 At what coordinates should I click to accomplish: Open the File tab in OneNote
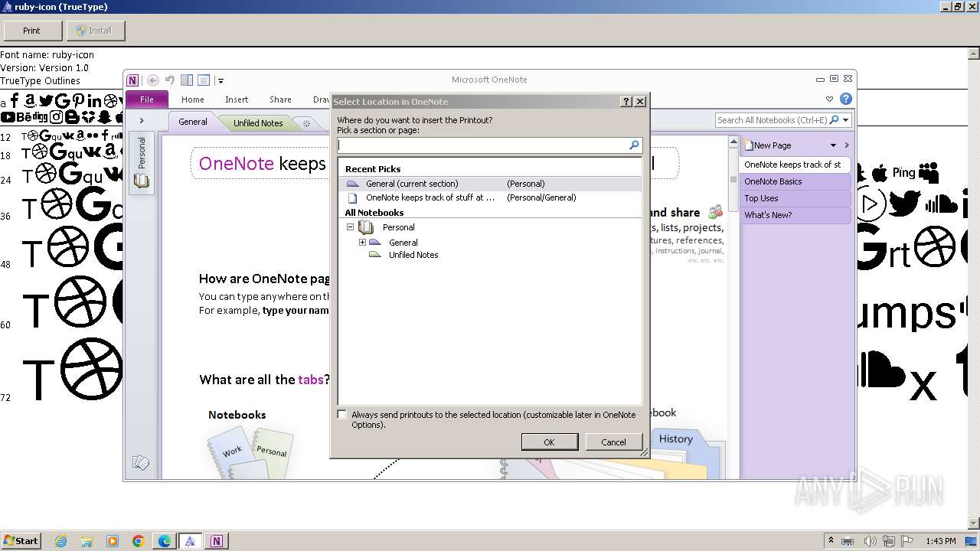[147, 99]
